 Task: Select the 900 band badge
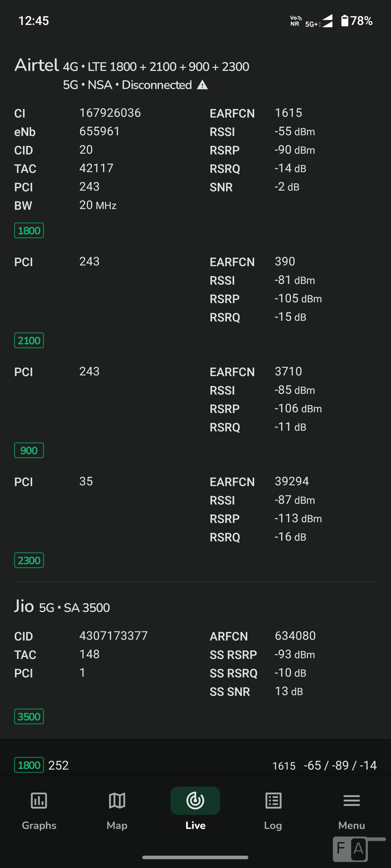coord(29,450)
